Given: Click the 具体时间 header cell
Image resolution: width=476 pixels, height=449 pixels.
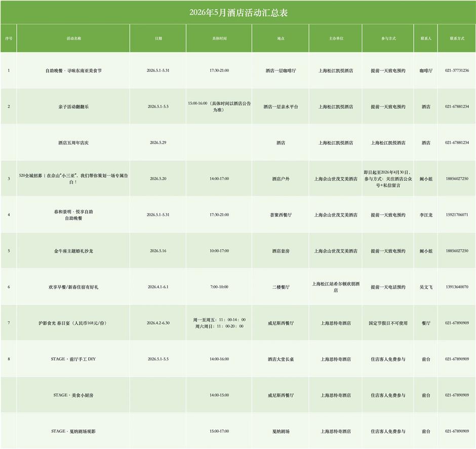Looking at the screenshot, I should click(x=219, y=38).
